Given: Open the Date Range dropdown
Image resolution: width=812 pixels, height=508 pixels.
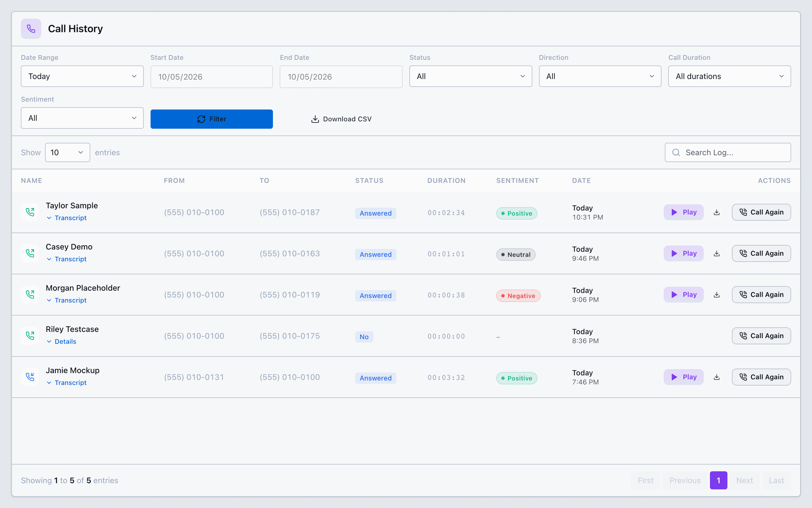Looking at the screenshot, I should (82, 76).
